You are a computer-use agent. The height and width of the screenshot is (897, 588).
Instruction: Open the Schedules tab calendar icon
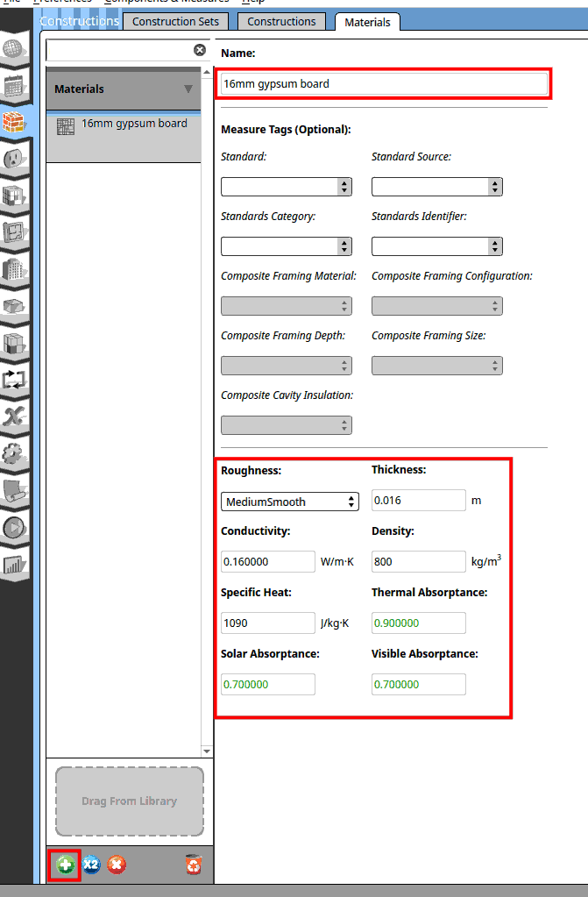pos(16,85)
